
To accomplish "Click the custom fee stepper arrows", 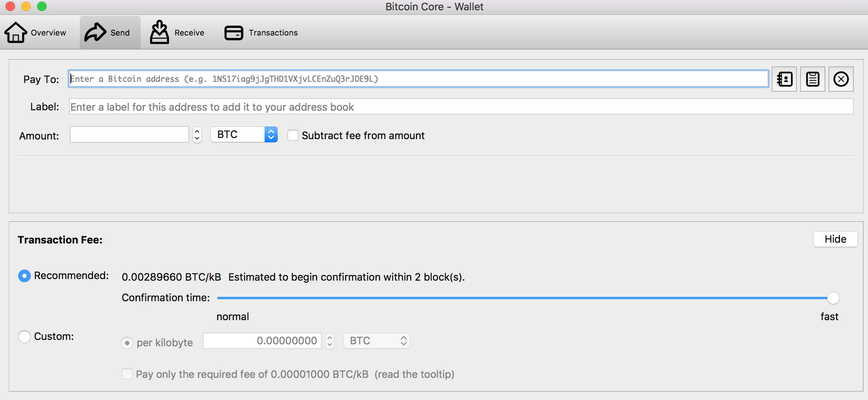I will click(x=330, y=341).
